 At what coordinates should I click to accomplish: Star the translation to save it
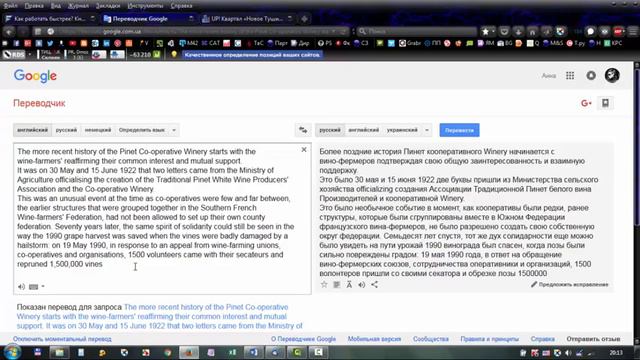click(x=324, y=284)
